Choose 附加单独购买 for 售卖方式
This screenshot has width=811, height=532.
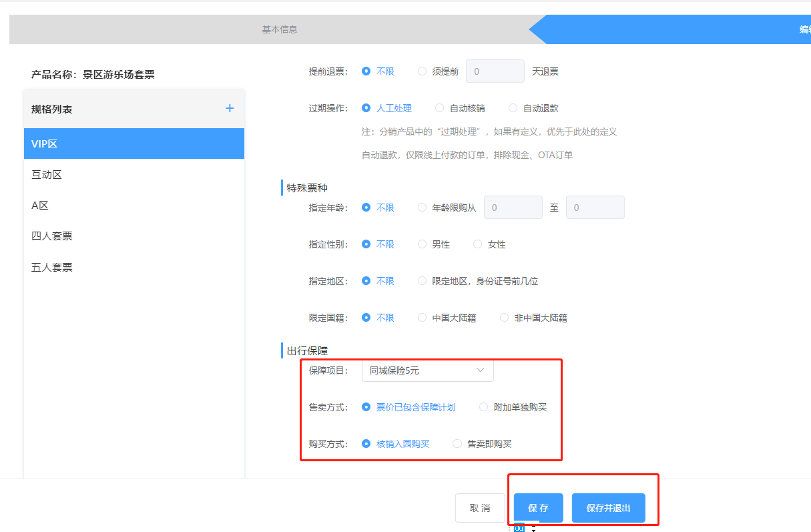point(484,407)
